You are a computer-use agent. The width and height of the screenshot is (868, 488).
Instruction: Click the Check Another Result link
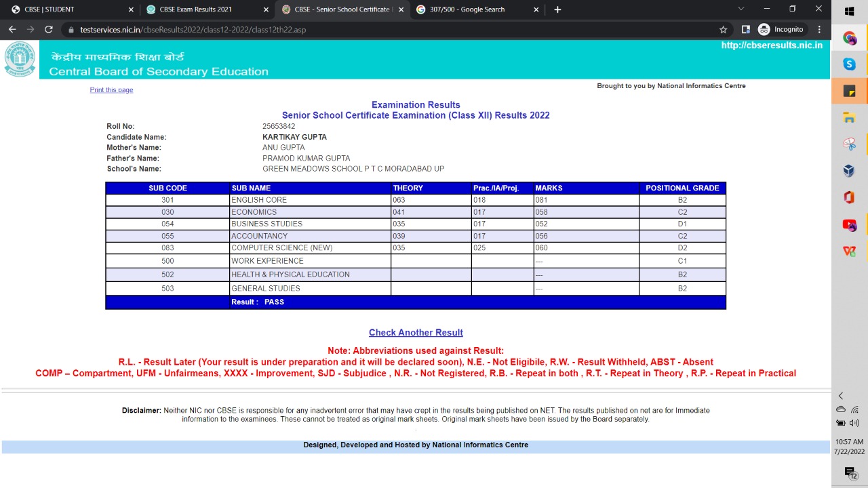point(416,332)
